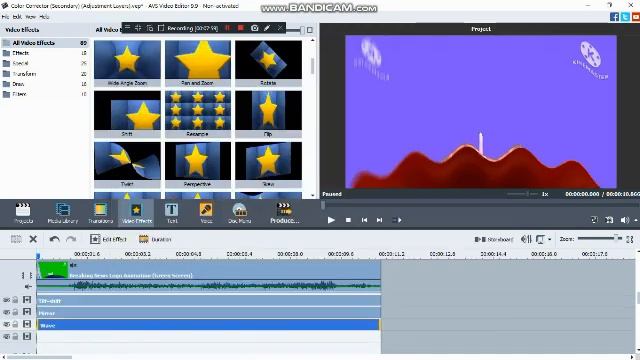Play the project preview
Screen dimensions: 640x360
coord(331,220)
